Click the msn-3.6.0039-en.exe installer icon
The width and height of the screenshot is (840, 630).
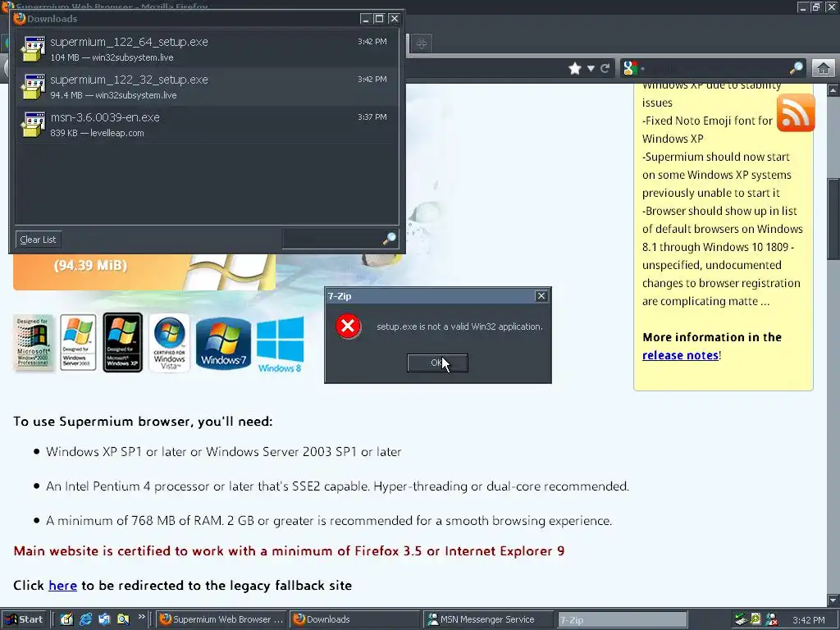pyautogui.click(x=33, y=125)
